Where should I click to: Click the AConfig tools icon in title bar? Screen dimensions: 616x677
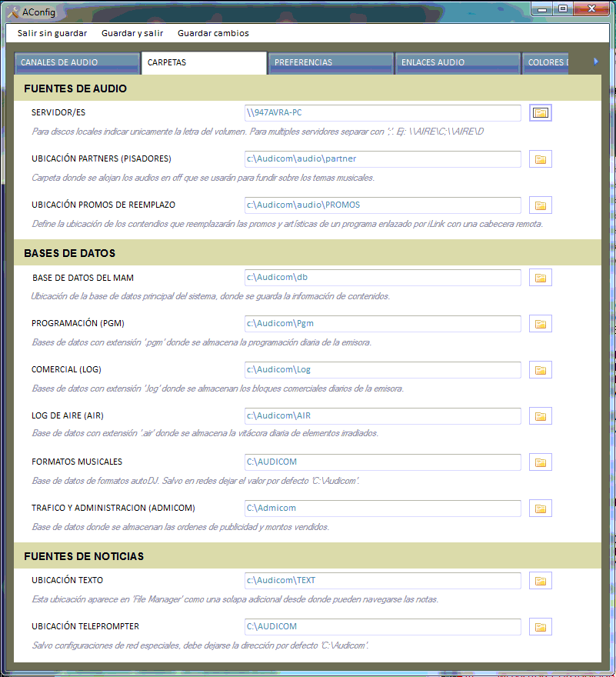[x=13, y=12]
